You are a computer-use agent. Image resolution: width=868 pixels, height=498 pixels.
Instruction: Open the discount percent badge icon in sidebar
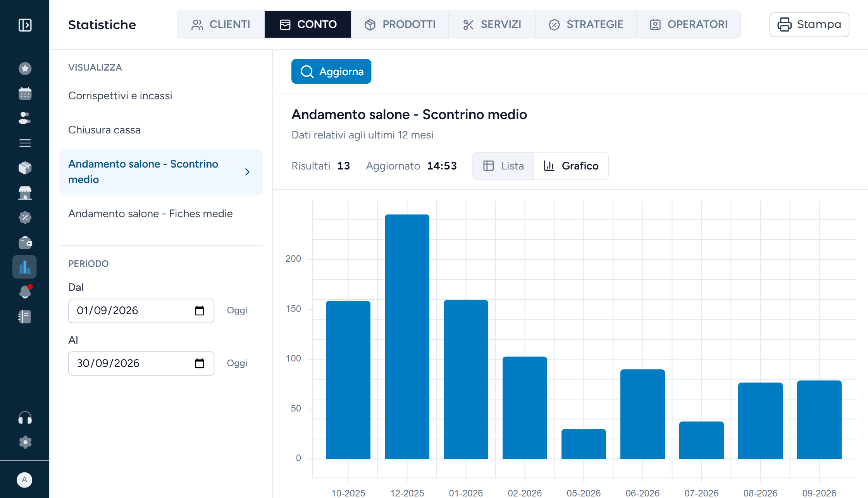coord(25,218)
